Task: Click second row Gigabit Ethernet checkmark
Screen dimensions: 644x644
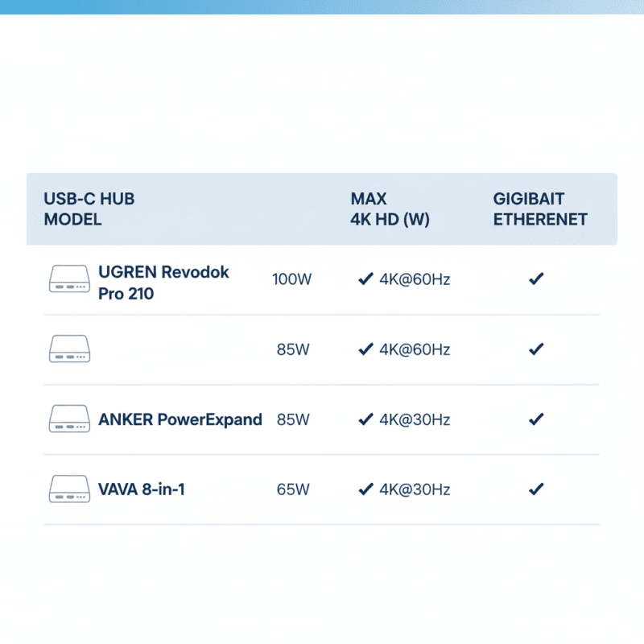Action: click(x=536, y=349)
